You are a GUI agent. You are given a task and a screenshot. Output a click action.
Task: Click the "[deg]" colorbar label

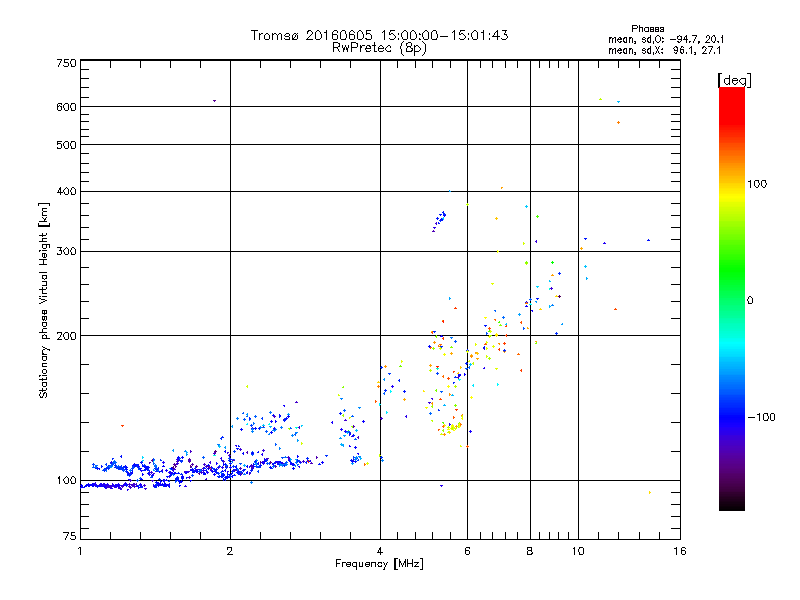pyautogui.click(x=735, y=81)
